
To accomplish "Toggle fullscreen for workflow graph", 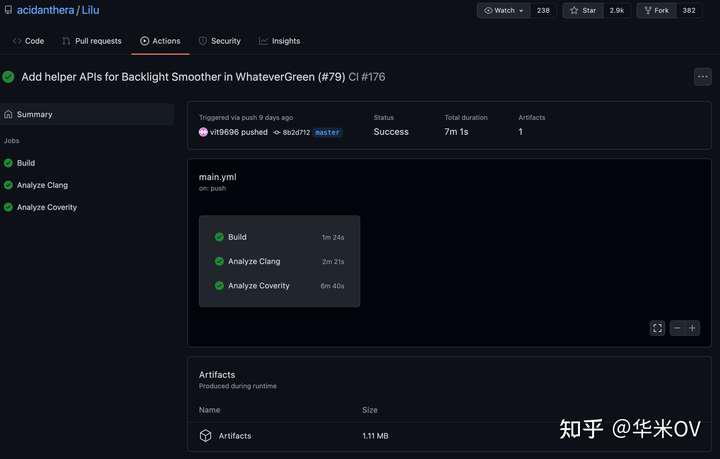I will [657, 328].
